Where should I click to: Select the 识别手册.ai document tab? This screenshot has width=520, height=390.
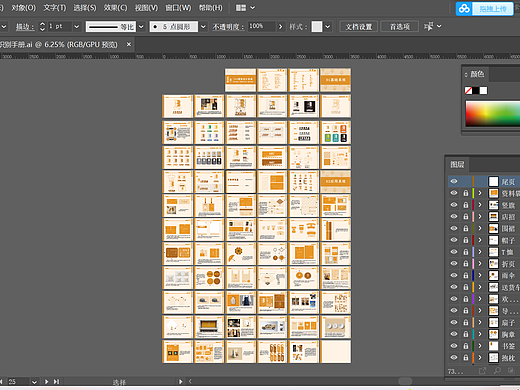[x=59, y=45]
